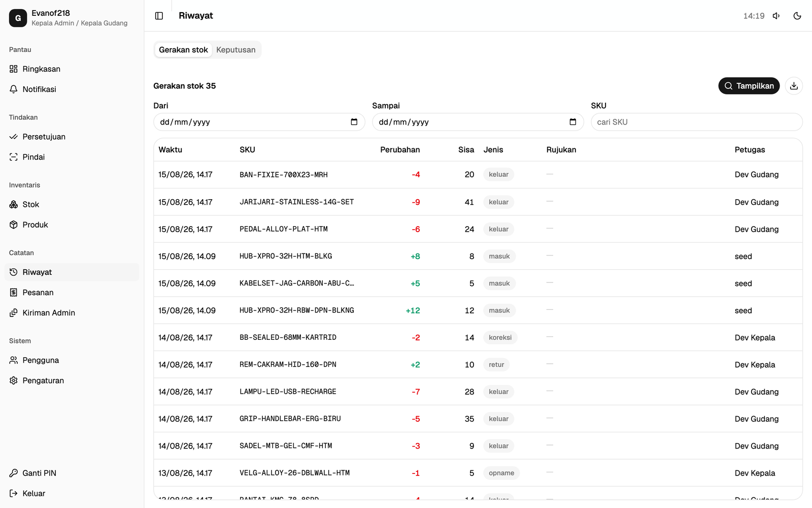
Task: Click the Evanof218 username
Action: pos(51,13)
